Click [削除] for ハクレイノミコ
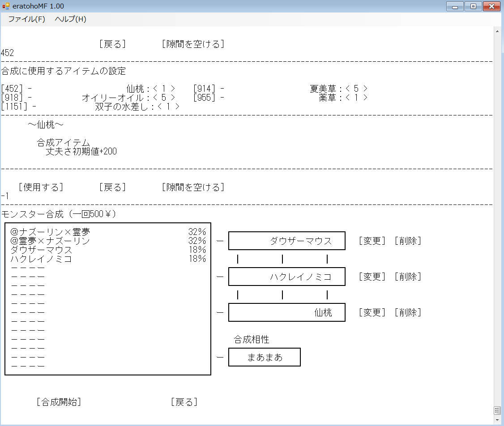The image size is (504, 426). 408,277
